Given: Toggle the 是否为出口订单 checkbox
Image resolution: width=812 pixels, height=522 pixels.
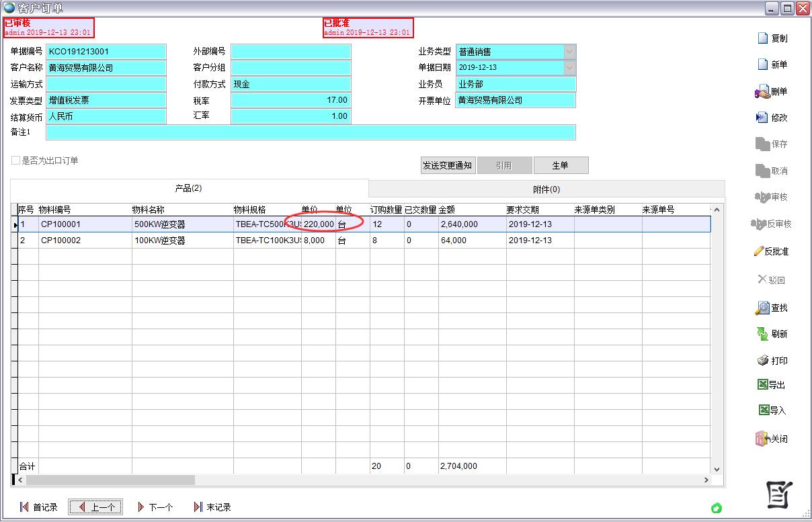Looking at the screenshot, I should (x=16, y=161).
